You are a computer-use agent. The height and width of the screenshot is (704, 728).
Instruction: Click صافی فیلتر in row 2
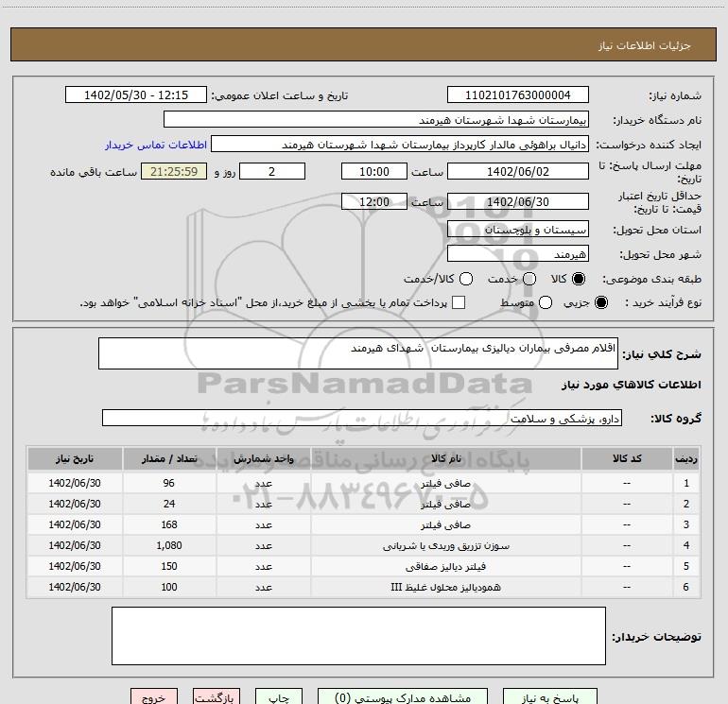click(x=445, y=504)
